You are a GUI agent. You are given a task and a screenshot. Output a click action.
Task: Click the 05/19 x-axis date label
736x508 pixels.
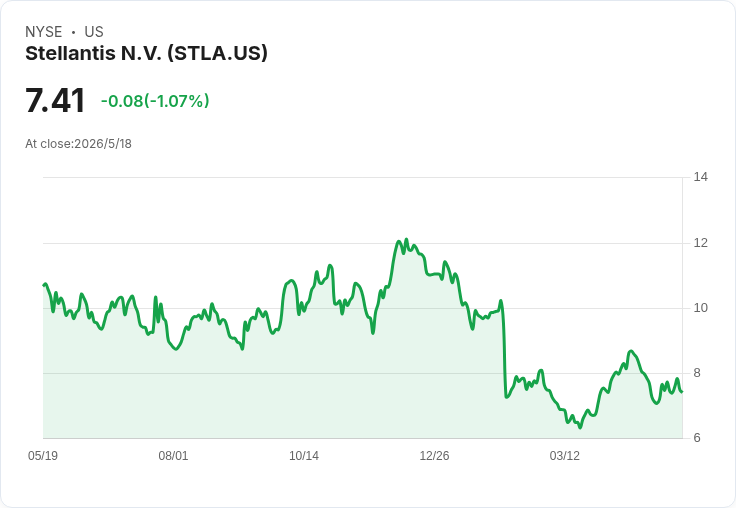(x=43, y=455)
